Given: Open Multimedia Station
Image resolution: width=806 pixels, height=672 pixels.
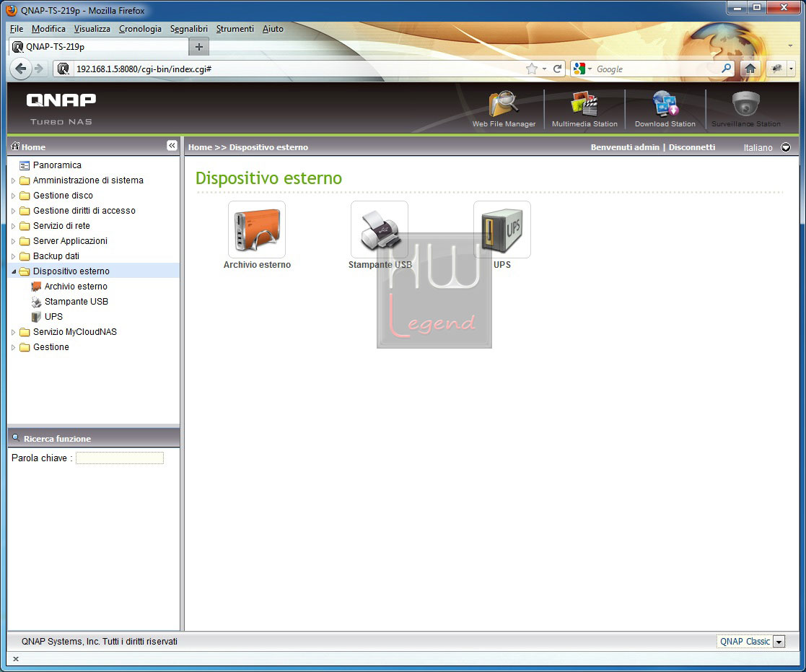Looking at the screenshot, I should pyautogui.click(x=584, y=110).
